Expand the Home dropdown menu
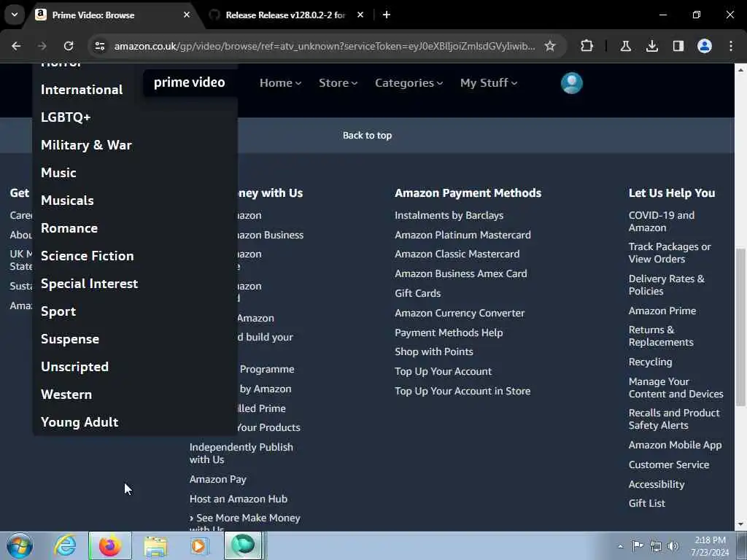The image size is (747, 560). coord(280,83)
